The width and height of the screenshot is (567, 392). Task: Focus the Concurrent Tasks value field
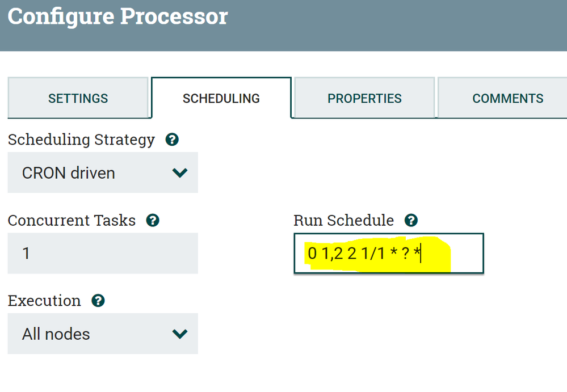pyautogui.click(x=102, y=254)
